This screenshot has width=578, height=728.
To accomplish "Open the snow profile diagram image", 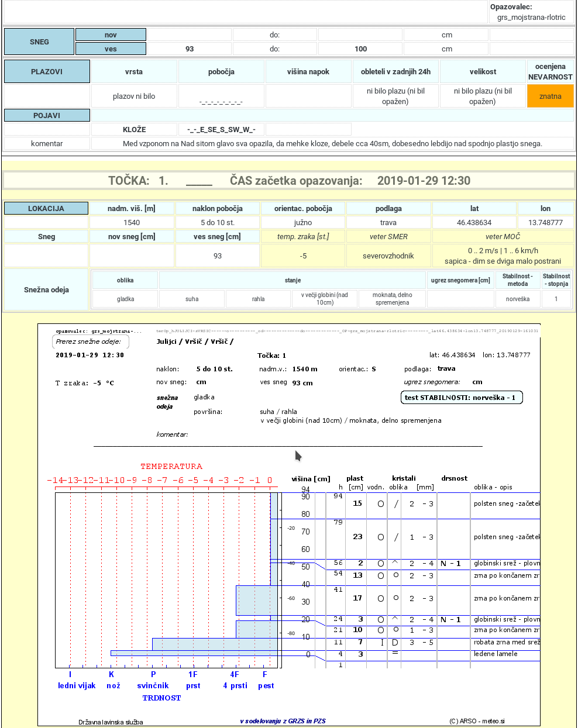I will (x=289, y=525).
